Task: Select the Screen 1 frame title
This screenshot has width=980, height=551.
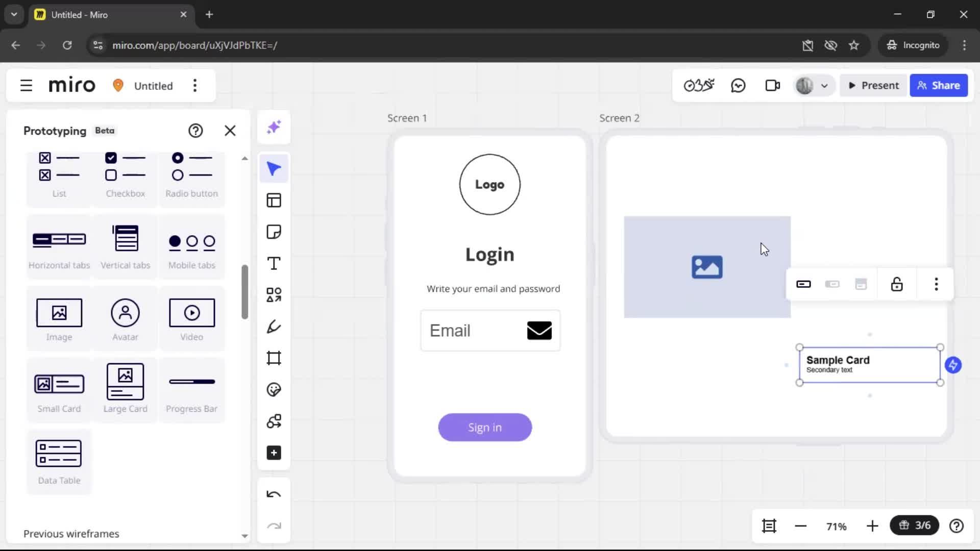Action: point(407,118)
